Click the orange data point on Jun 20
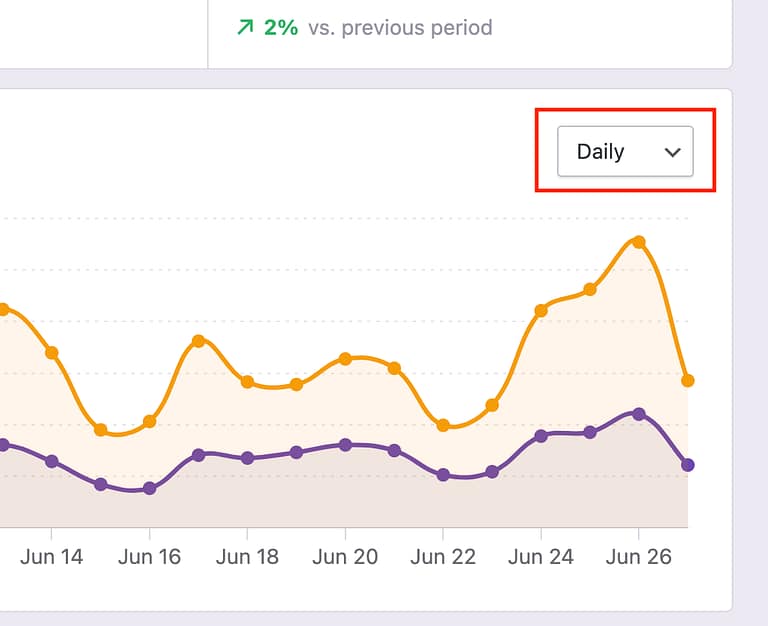 [345, 358]
